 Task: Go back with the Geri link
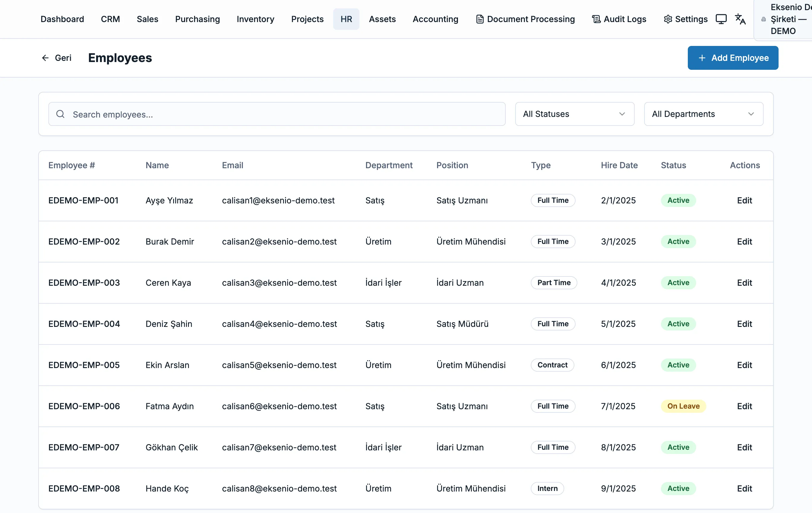[x=56, y=58]
